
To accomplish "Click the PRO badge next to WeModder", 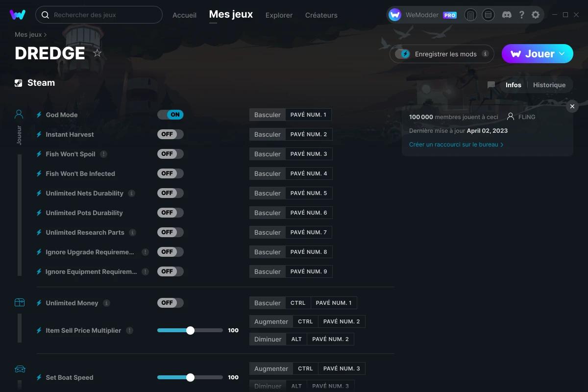I will 450,15.
